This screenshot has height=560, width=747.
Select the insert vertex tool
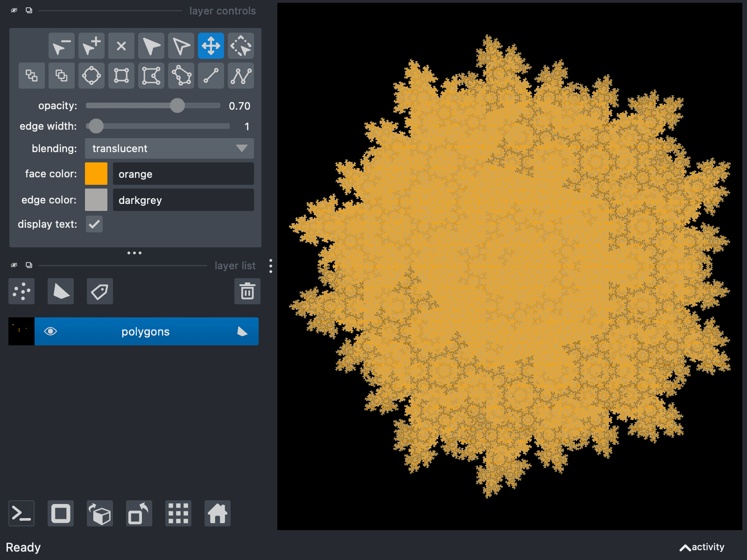pyautogui.click(x=92, y=46)
